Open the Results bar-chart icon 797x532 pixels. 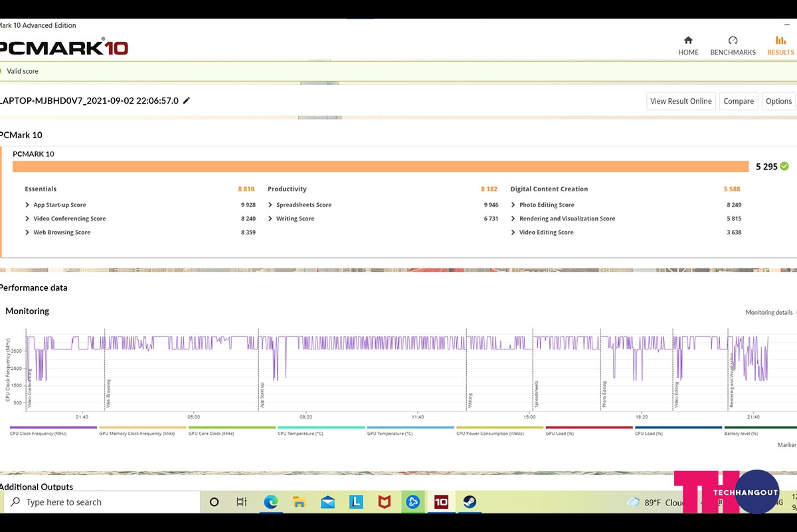(x=781, y=41)
